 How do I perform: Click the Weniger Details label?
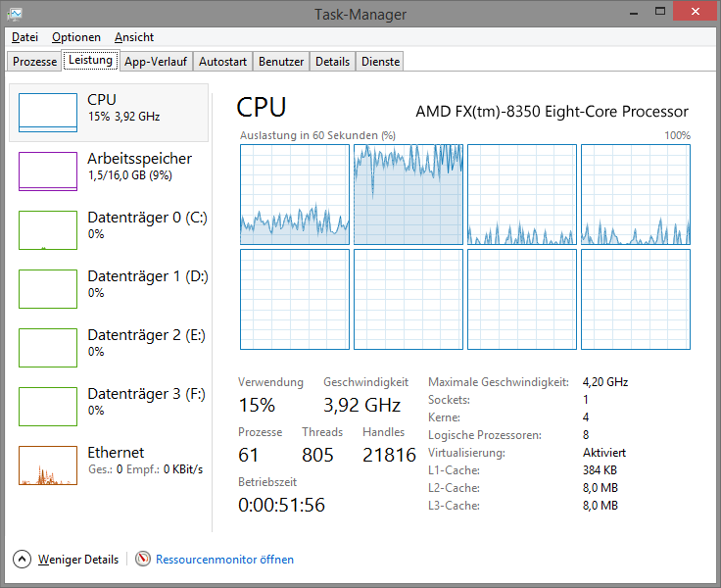point(78,560)
